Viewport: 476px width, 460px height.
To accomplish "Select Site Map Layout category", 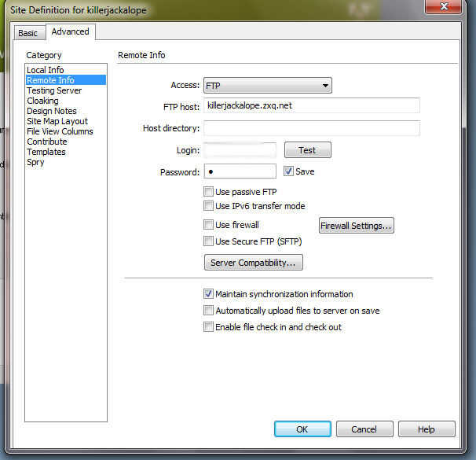I will (x=57, y=121).
